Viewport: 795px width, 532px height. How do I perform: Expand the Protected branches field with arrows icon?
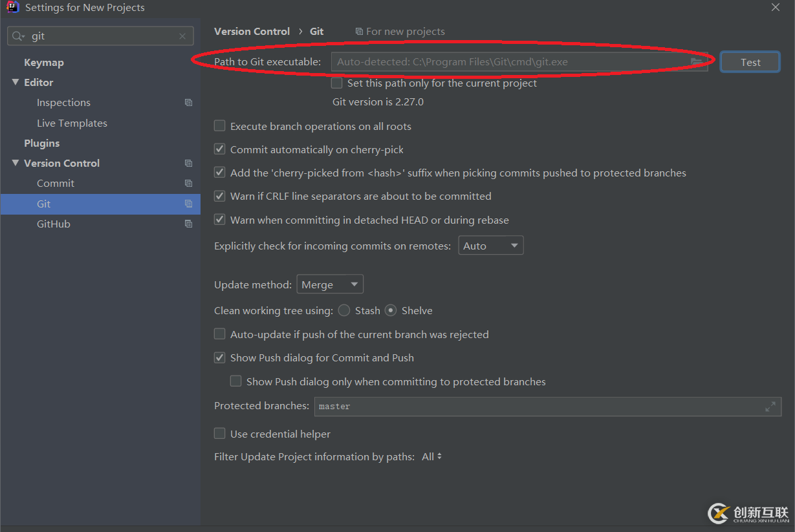[770, 407]
